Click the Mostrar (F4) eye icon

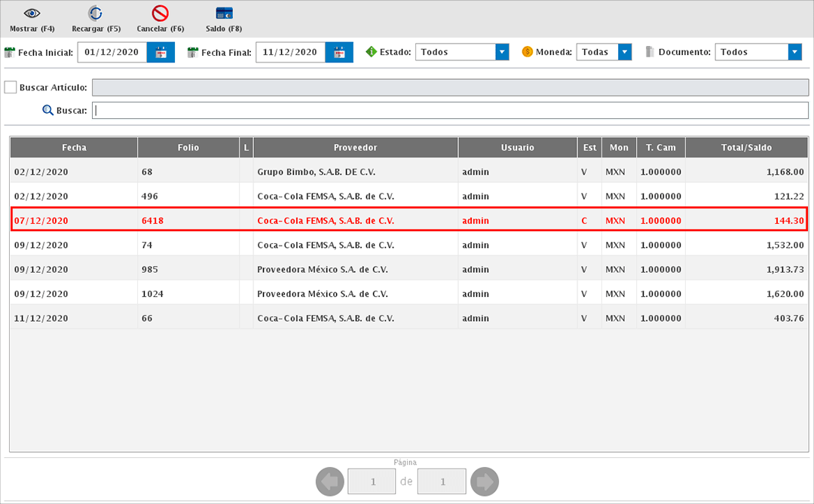pyautogui.click(x=32, y=14)
